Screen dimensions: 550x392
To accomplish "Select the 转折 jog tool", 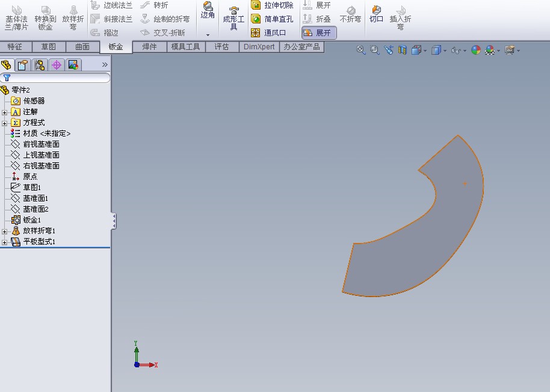I will [x=154, y=5].
